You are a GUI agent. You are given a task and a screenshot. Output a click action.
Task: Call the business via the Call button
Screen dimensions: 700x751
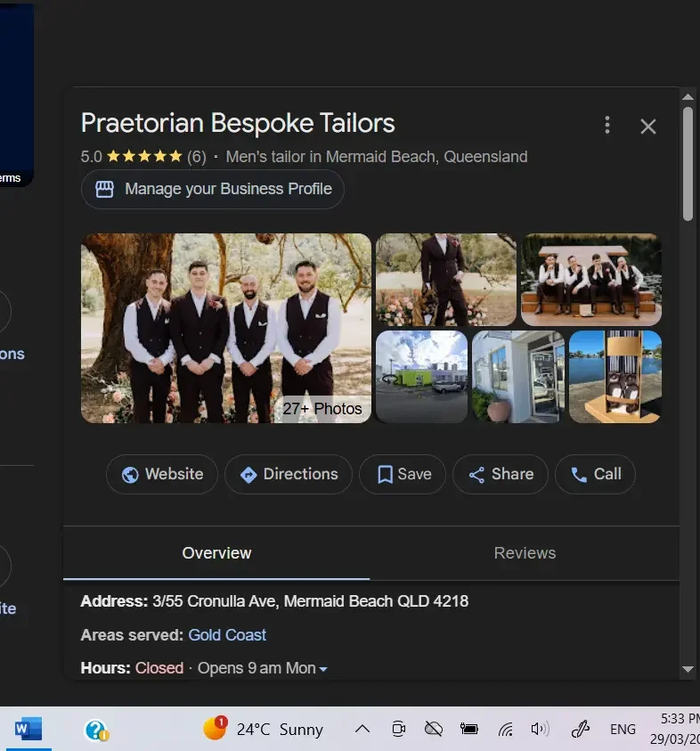tap(595, 474)
